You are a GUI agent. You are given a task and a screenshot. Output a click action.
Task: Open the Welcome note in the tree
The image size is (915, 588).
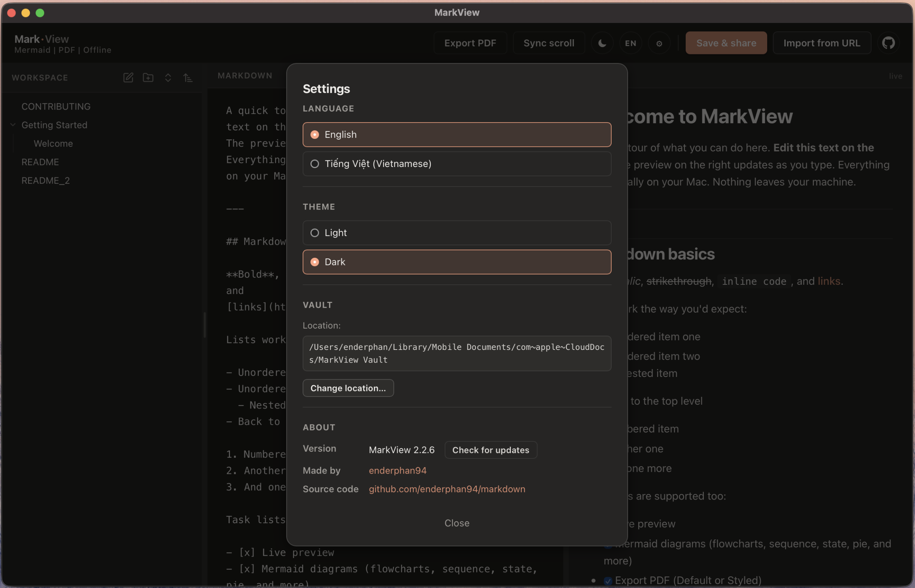tap(53, 144)
